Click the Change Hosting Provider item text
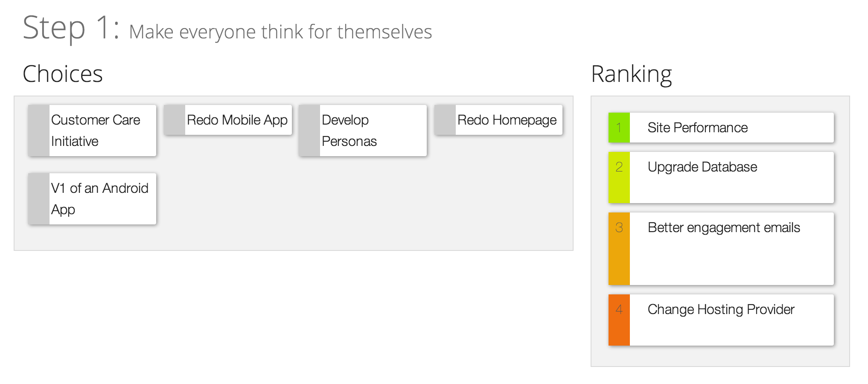868x384 pixels. point(721,309)
